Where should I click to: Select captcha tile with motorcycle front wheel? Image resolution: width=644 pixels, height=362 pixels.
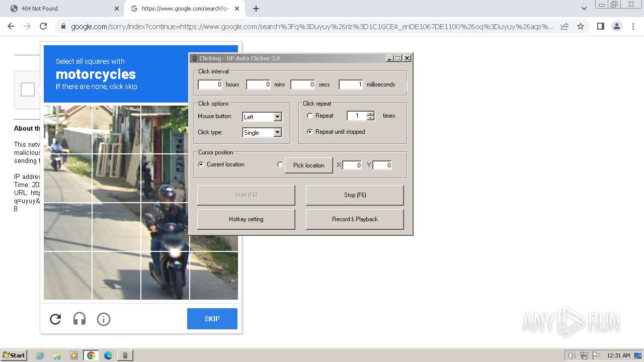tap(165, 276)
